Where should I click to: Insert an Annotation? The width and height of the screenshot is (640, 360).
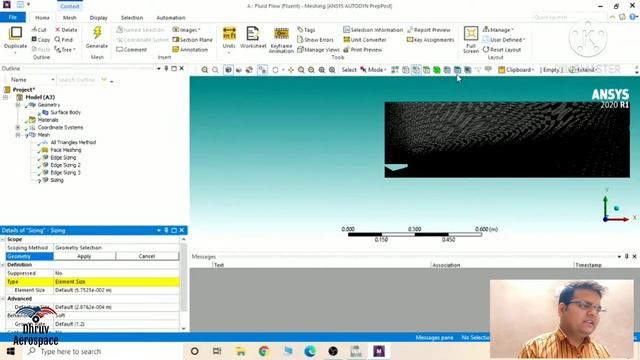tap(190, 49)
